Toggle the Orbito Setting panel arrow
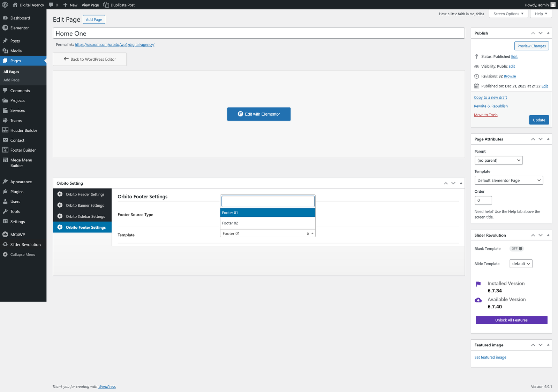Viewport: 558px width, 392px height. coord(461,183)
